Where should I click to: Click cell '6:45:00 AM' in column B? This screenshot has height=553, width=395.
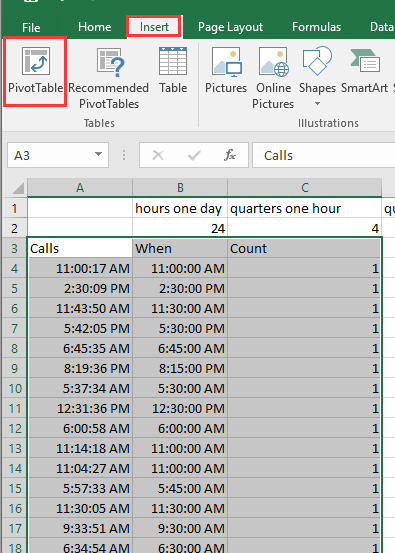[x=180, y=348]
